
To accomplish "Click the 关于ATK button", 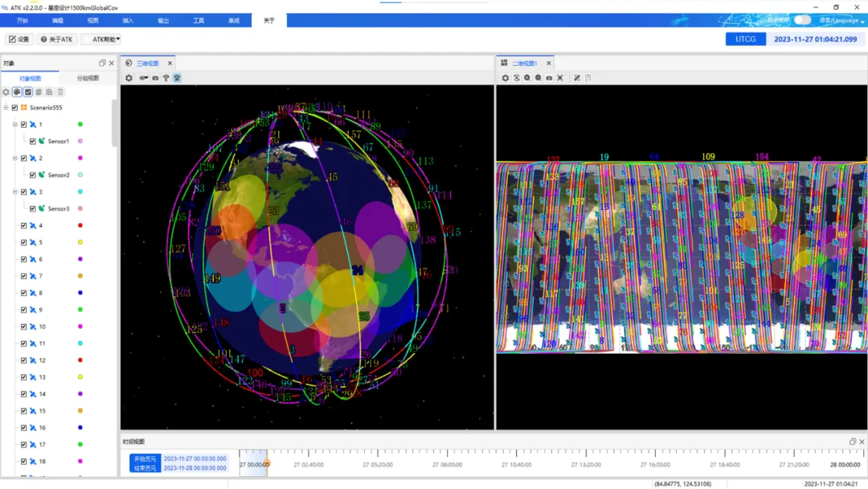I will (55, 39).
